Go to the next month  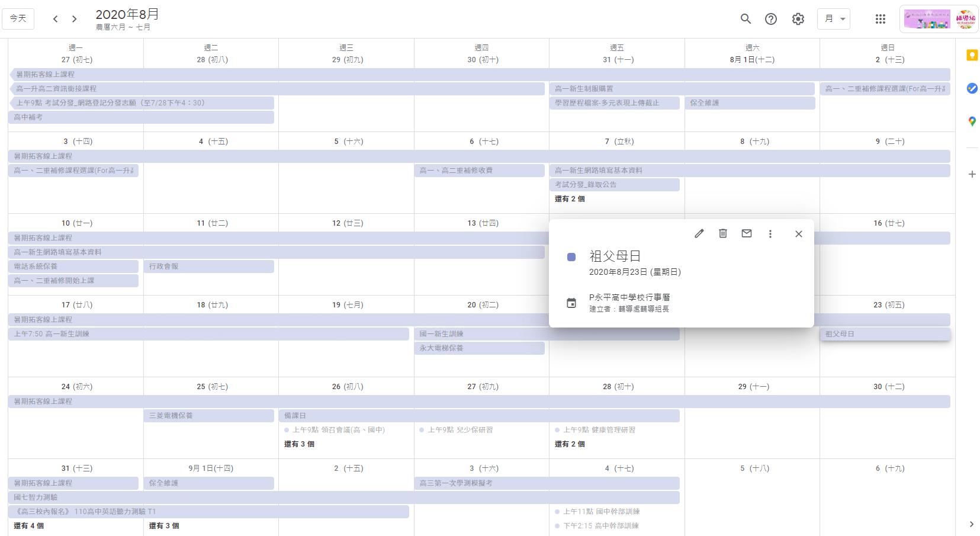click(x=75, y=19)
